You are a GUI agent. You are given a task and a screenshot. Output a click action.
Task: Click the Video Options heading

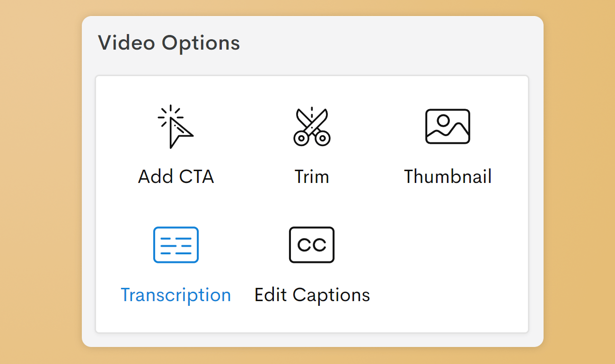point(168,43)
